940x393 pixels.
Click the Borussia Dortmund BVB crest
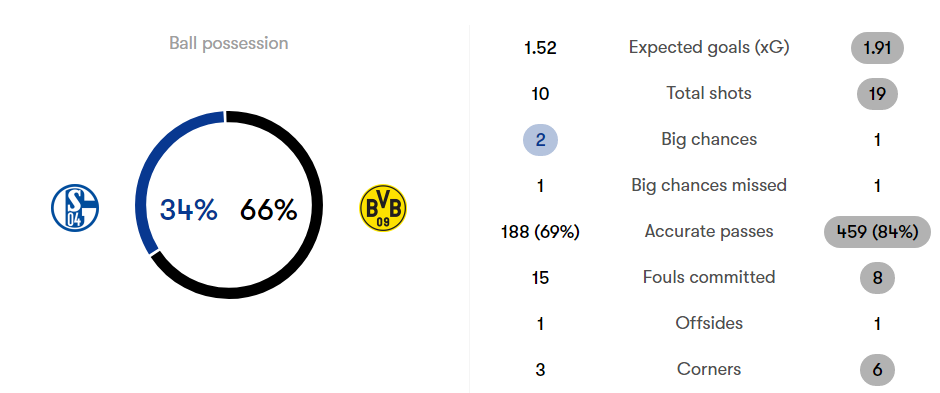click(382, 208)
